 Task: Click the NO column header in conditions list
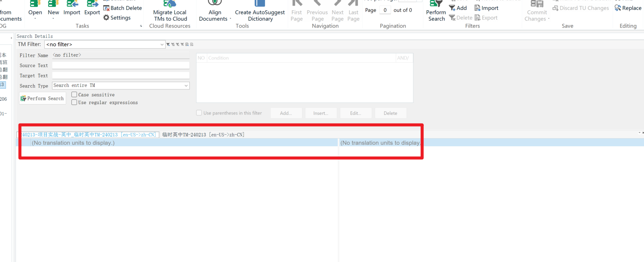pos(201,58)
